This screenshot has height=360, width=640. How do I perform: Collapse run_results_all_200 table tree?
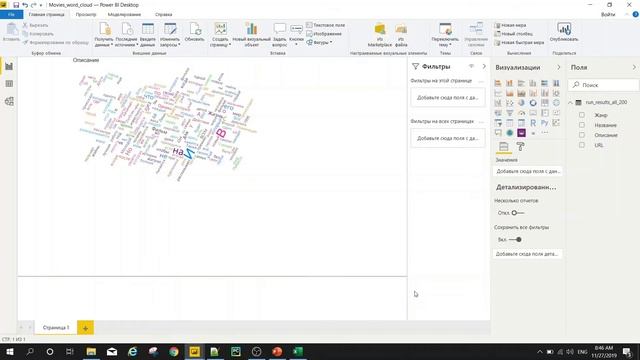point(571,102)
